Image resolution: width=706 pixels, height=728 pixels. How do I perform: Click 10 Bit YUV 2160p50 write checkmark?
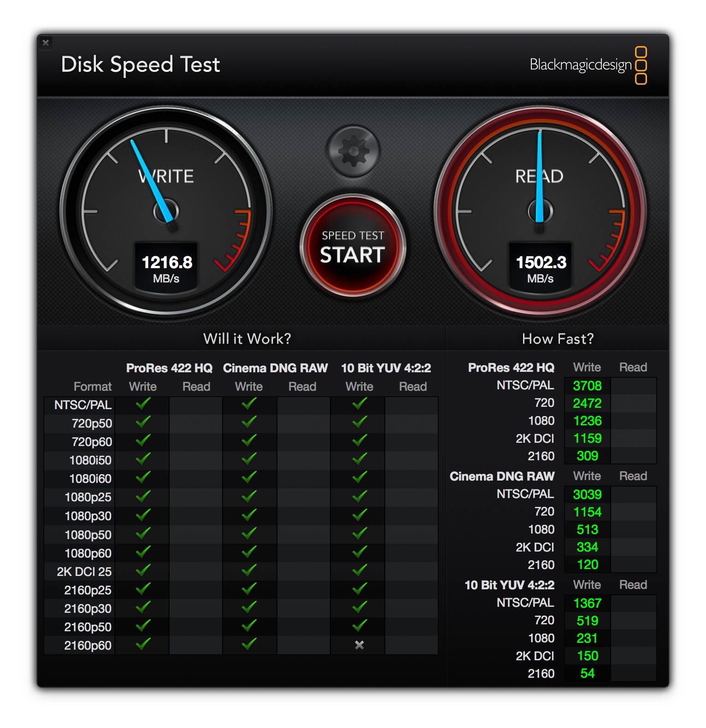360,626
